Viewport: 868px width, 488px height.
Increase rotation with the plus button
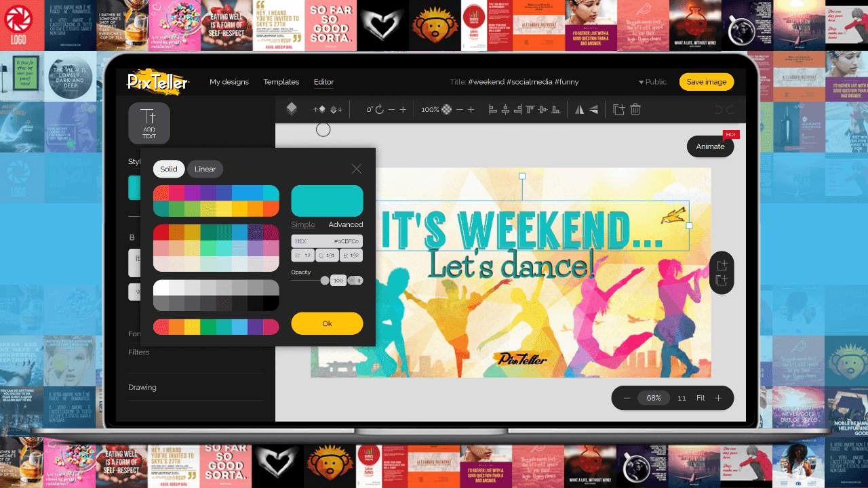403,109
